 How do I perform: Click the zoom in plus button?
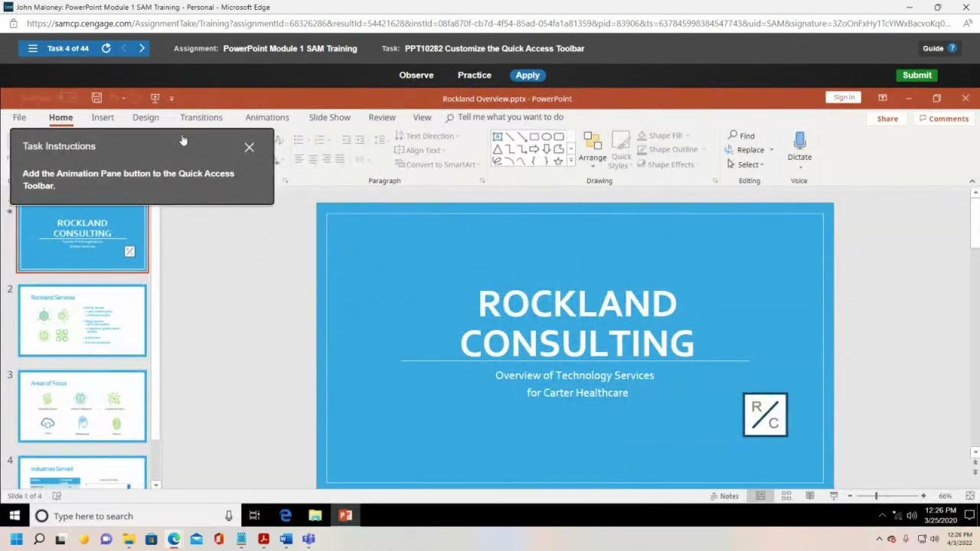[x=923, y=496]
